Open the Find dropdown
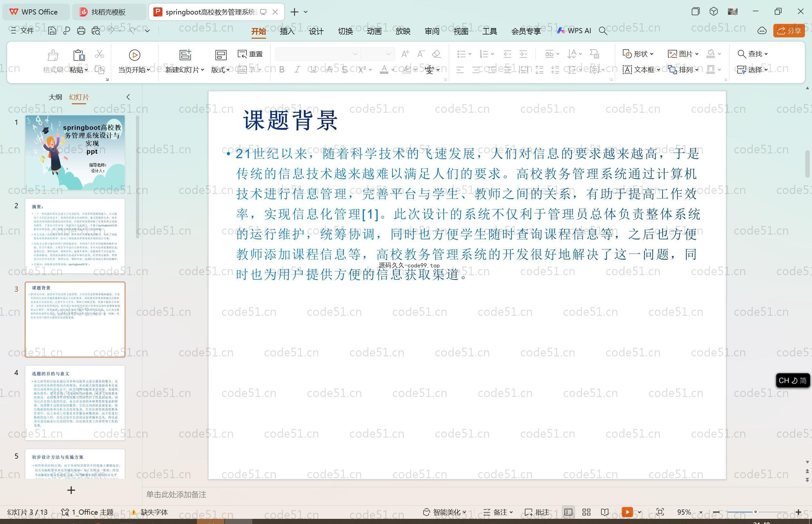Image resolution: width=812 pixels, height=524 pixels. [x=752, y=54]
